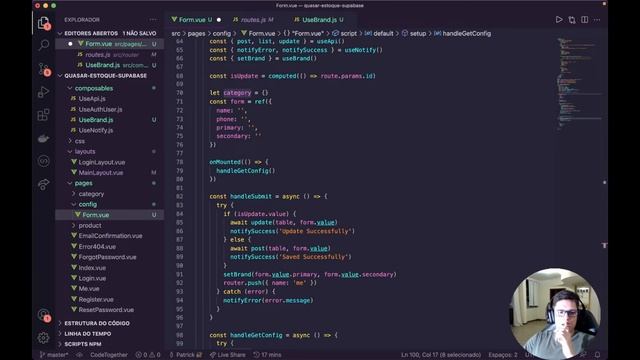Select routes.js in open editors list
Viewport: 640px width, 360px height.
[x=109, y=54]
